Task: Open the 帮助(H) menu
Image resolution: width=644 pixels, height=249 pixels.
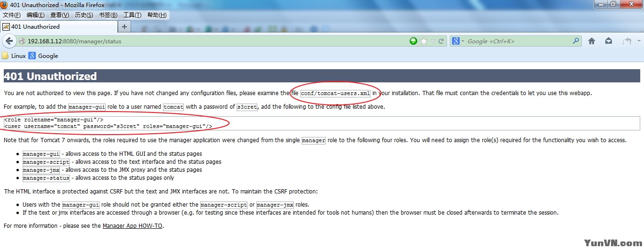Action: click(x=157, y=15)
